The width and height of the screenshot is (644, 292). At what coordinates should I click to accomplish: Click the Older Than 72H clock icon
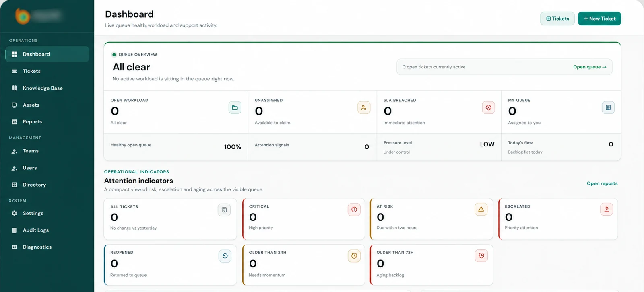481,256
